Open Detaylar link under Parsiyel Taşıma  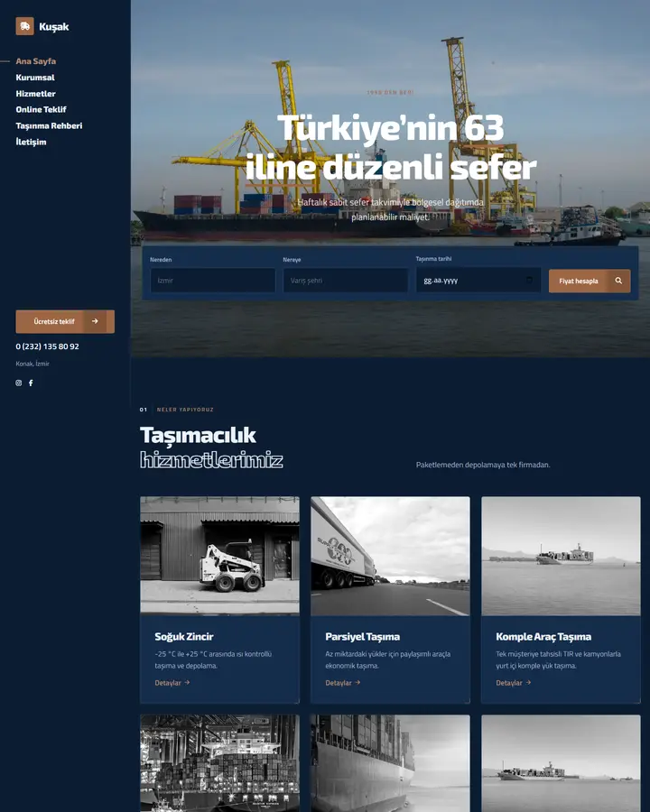(x=343, y=683)
